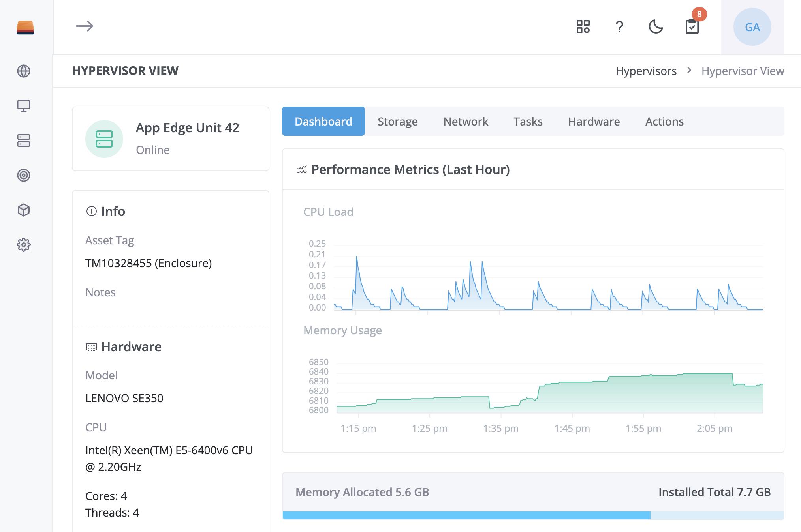Select the server stack sidebar icon

(24, 140)
